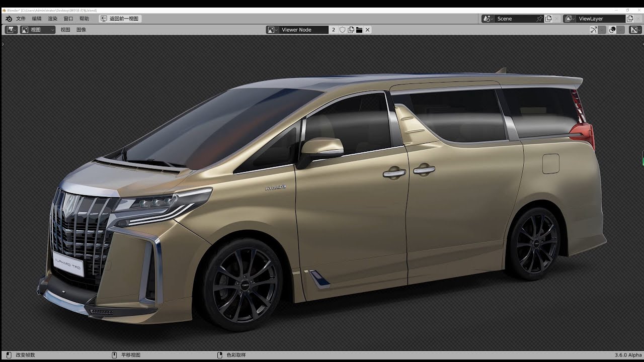Click the Scene name field
This screenshot has height=362, width=644.
516,19
